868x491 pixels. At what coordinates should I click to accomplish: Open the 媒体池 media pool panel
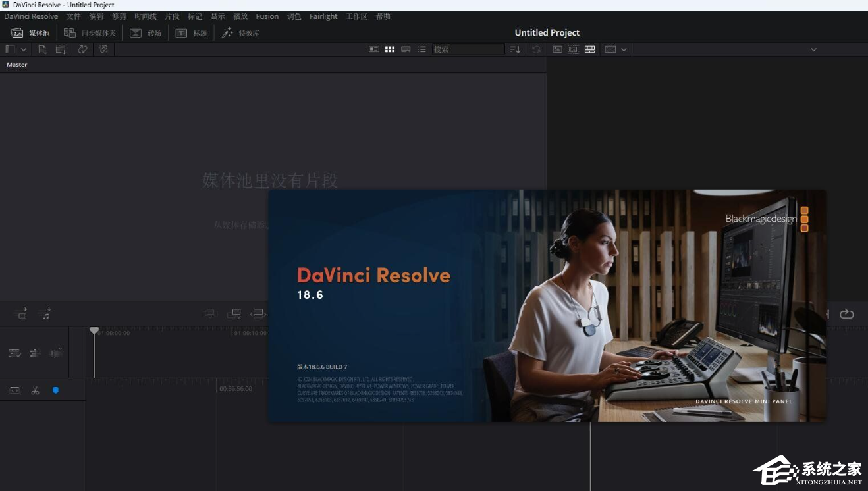coord(31,33)
